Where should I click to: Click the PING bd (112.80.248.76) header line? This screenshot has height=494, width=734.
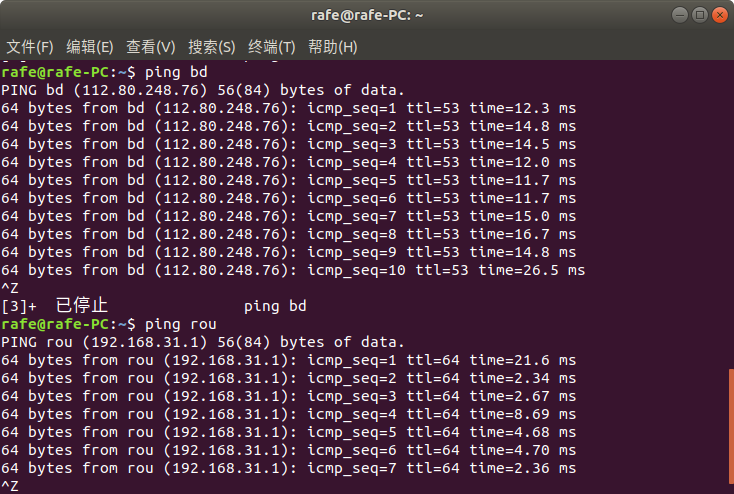click(x=200, y=90)
